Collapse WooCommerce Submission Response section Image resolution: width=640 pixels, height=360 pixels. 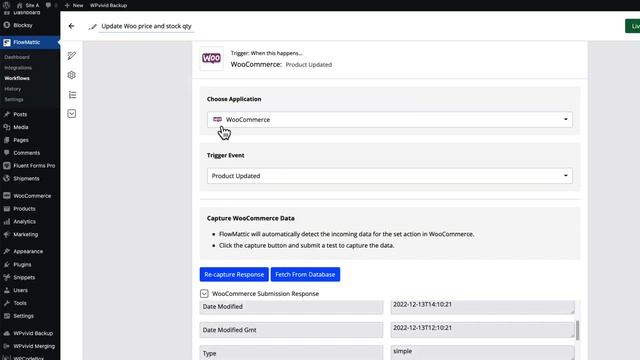pyautogui.click(x=204, y=293)
